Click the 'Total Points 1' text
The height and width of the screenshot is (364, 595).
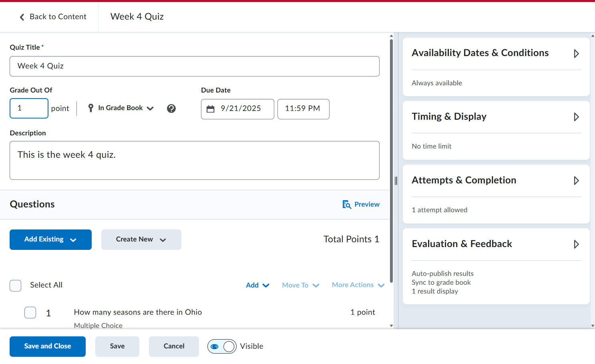(351, 239)
